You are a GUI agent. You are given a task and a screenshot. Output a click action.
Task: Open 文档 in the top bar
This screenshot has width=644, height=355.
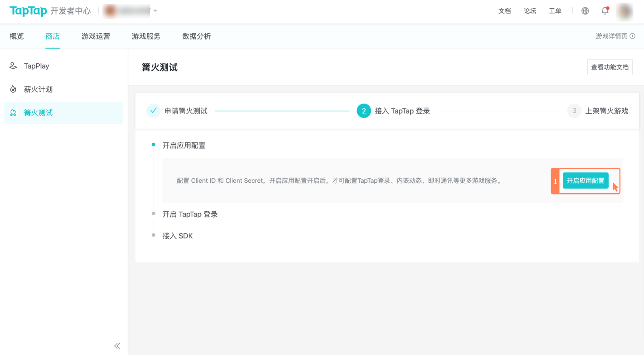pyautogui.click(x=505, y=11)
